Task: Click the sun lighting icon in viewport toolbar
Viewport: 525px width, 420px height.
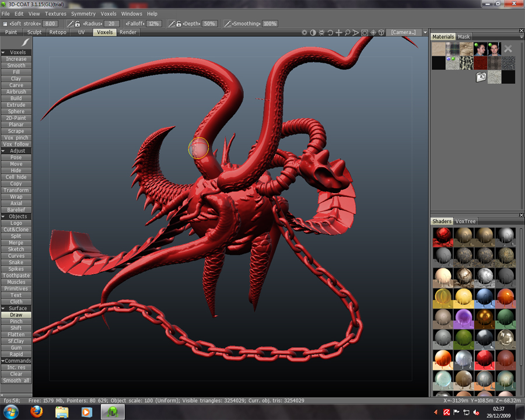Action: pyautogui.click(x=304, y=33)
